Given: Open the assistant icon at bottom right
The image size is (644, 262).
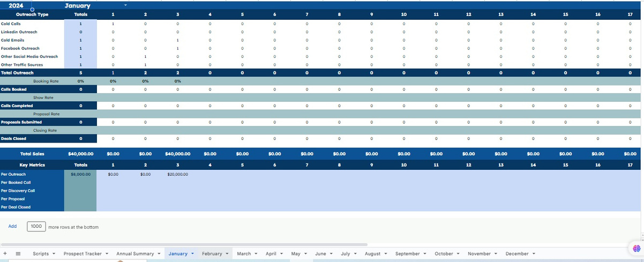Looking at the screenshot, I should coord(636,248).
